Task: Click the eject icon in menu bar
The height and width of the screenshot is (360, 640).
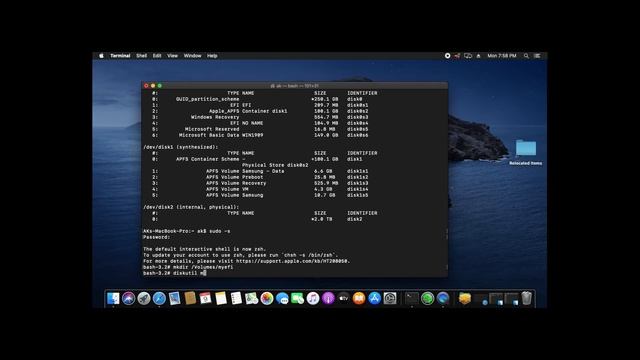Action: point(478,56)
